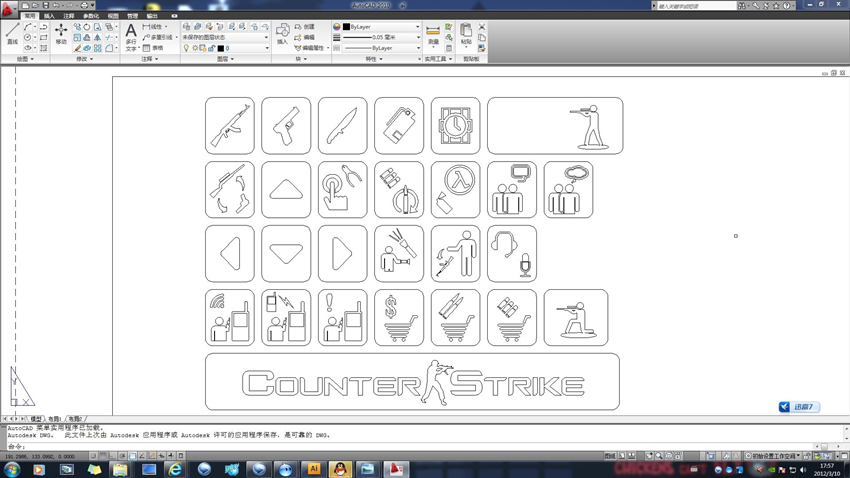Viewport: 850px width, 478px height.
Task: Switch to the Model (模型) layout tab
Action: pyautogui.click(x=36, y=419)
